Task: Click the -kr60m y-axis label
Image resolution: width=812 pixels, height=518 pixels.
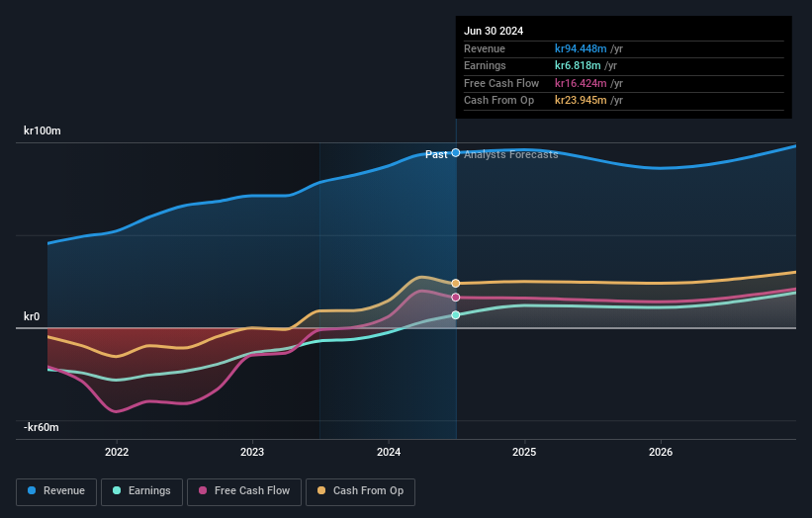Action: (41, 427)
